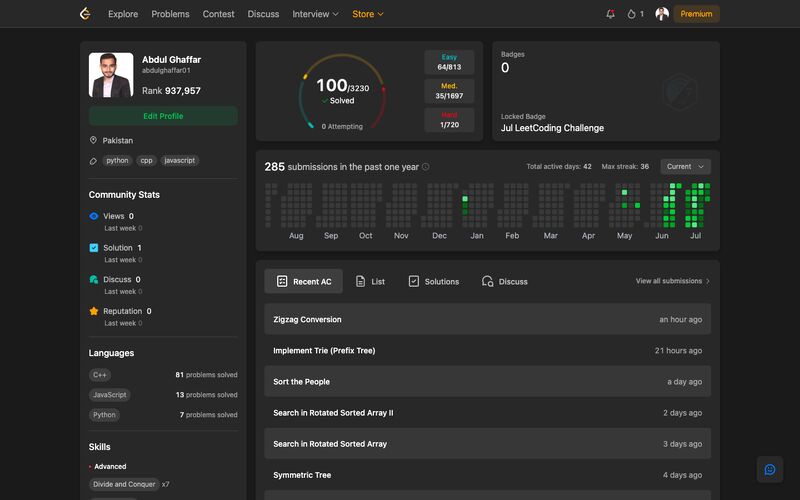Click Edit Profile button
The image size is (800, 500).
pos(163,116)
